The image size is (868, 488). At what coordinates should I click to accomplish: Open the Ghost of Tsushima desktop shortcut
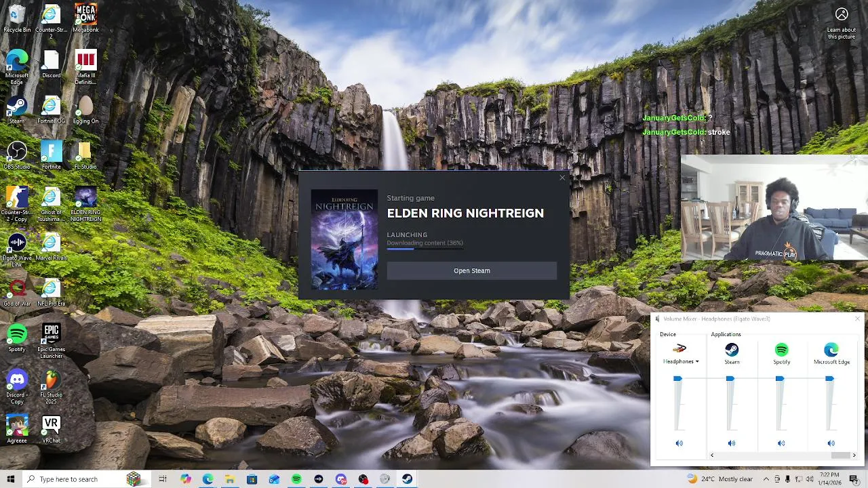tap(51, 204)
